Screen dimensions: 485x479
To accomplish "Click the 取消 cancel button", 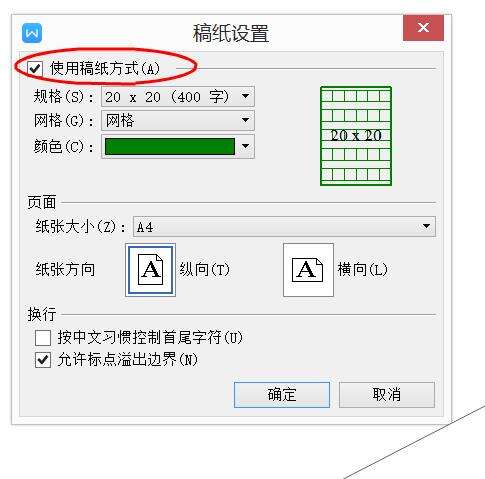I will point(387,395).
